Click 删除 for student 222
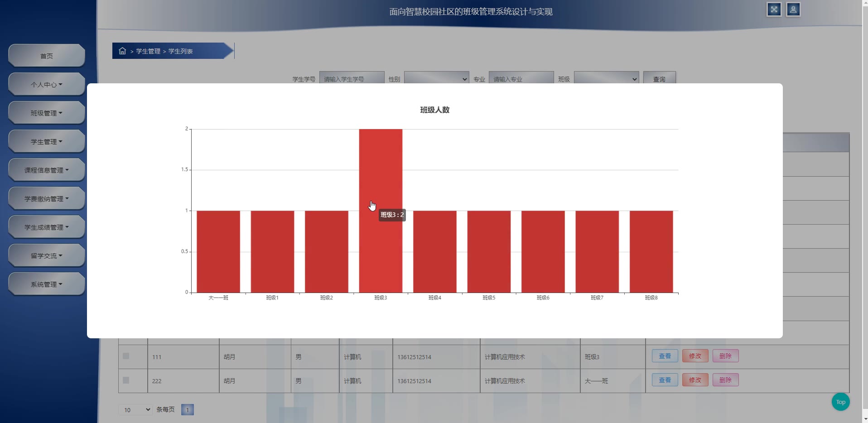This screenshot has height=423, width=868. coord(726,380)
